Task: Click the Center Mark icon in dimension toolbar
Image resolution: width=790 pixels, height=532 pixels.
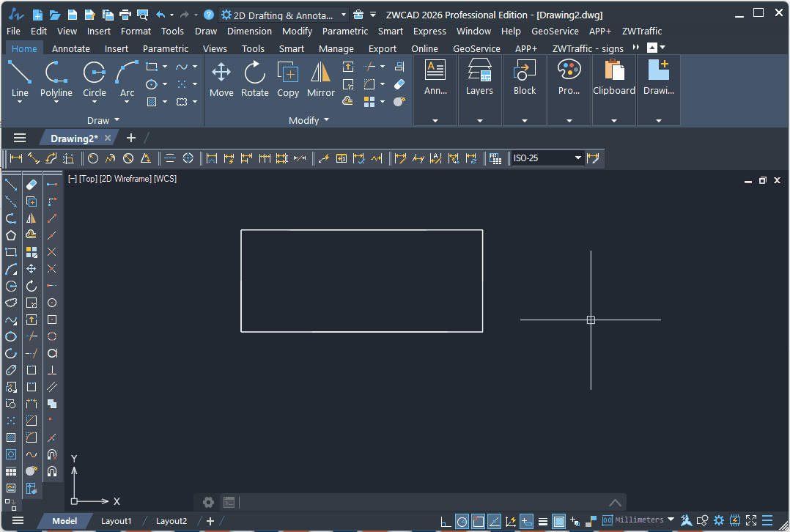Action: (x=188, y=158)
